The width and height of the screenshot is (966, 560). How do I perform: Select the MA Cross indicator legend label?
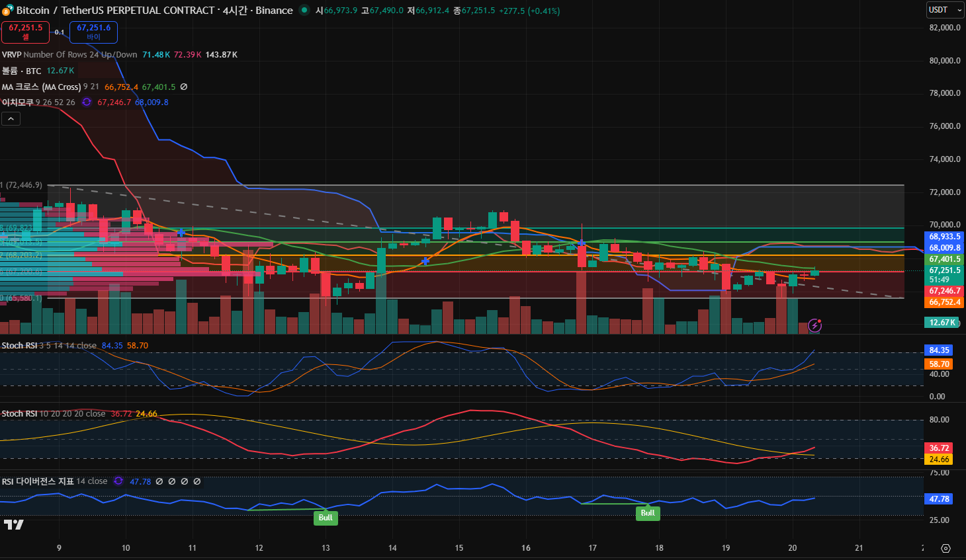click(41, 87)
